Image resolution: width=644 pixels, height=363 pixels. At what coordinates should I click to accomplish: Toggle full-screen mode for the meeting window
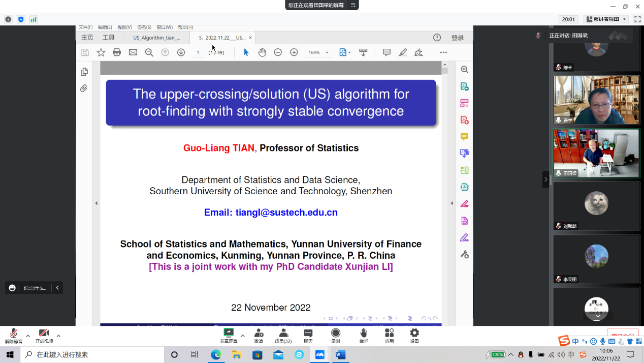(x=637, y=19)
